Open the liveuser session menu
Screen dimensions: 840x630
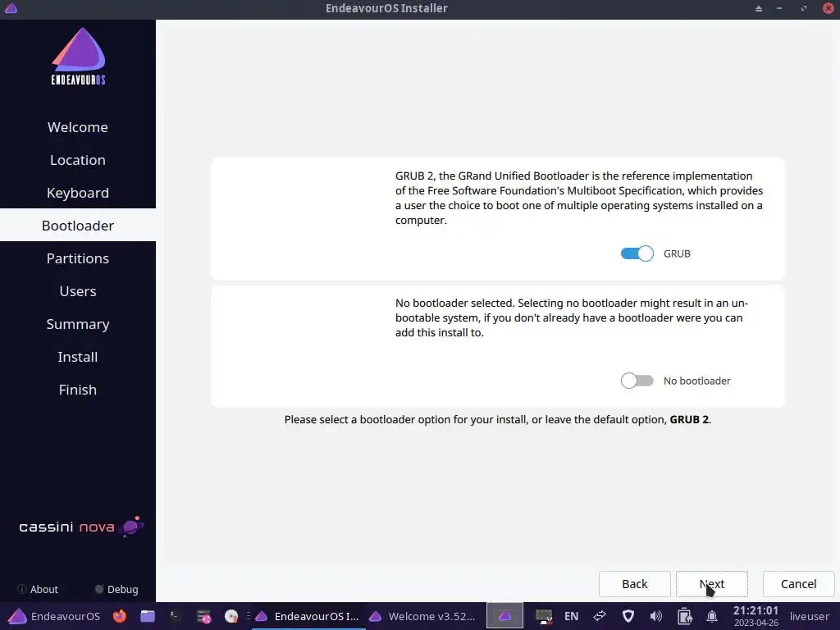[809, 616]
